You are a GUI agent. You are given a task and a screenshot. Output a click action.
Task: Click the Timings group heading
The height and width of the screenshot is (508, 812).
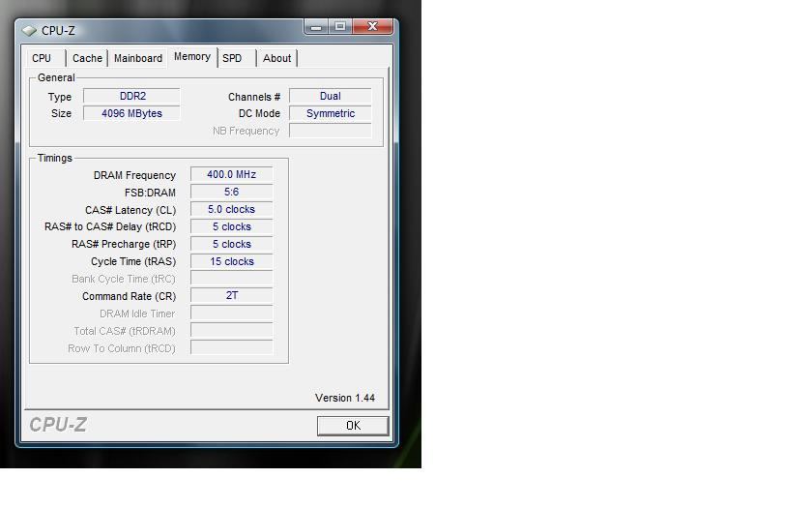[54, 158]
